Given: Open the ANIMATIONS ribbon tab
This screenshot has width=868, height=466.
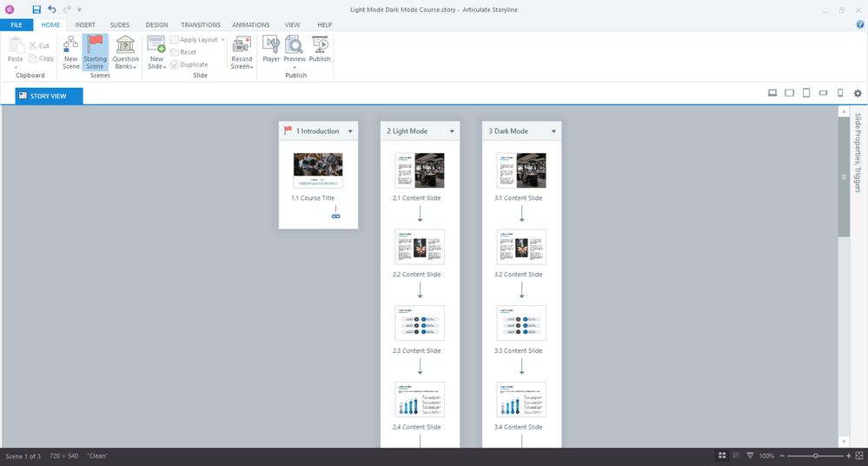Looking at the screenshot, I should pyautogui.click(x=251, y=25).
